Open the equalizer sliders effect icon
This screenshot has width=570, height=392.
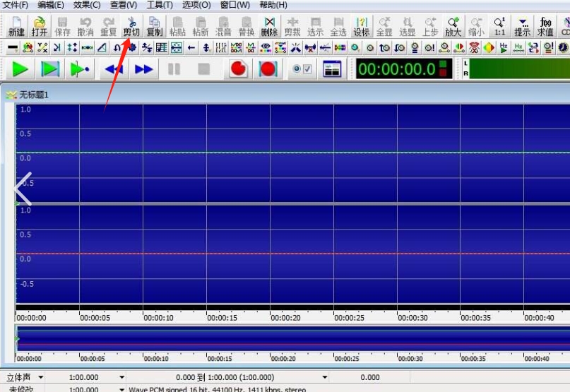221,47
